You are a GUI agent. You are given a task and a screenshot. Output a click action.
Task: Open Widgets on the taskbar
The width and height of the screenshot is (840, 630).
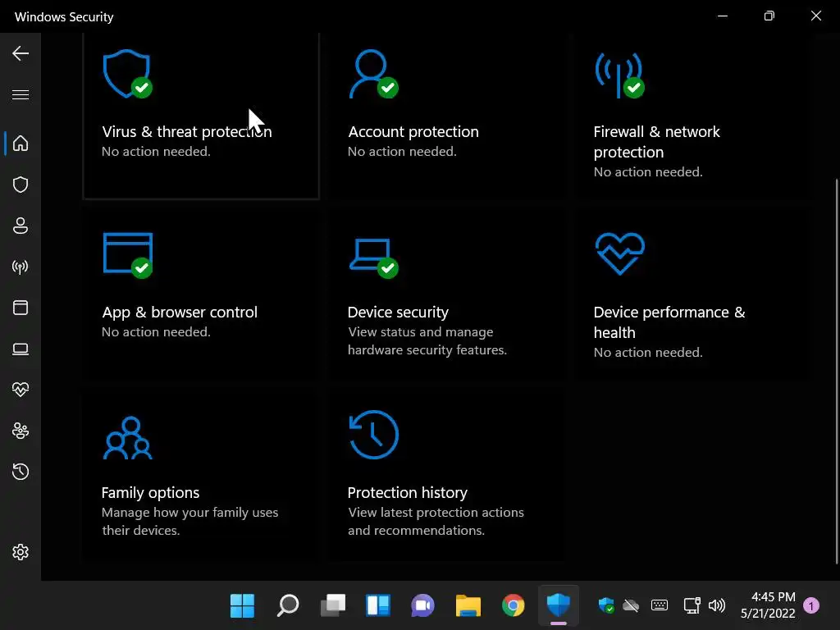pos(377,606)
